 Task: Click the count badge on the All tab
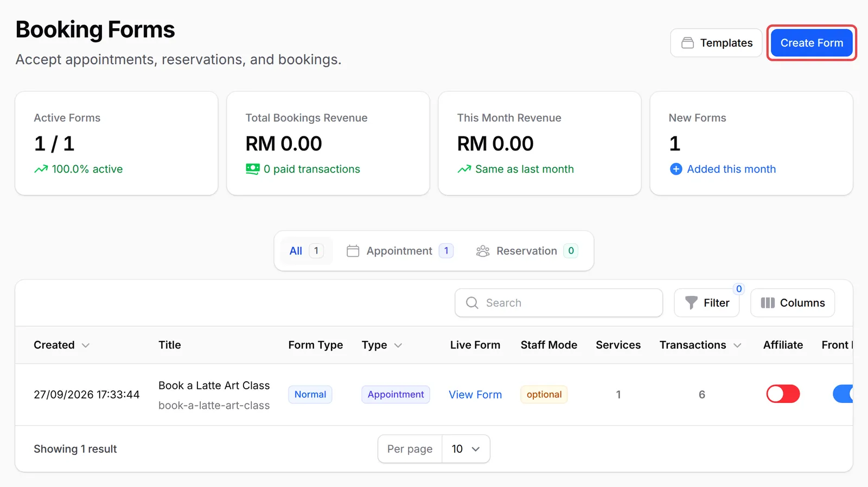click(x=316, y=251)
